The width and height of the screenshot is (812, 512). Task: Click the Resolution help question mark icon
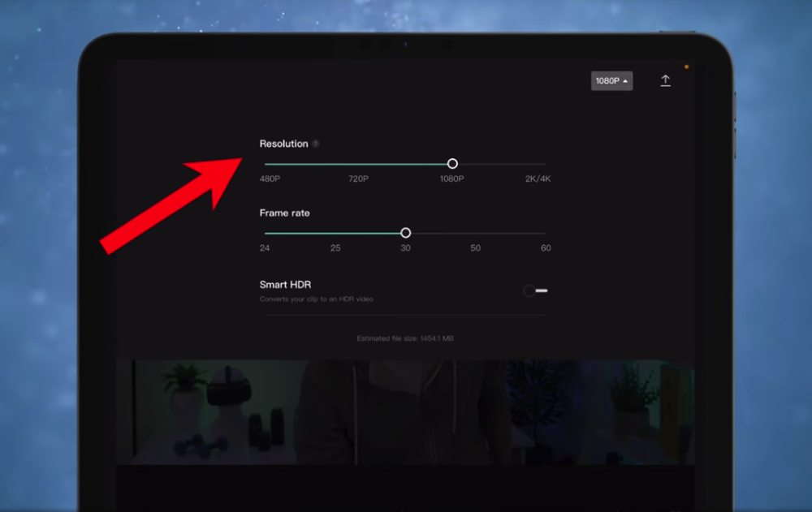point(315,144)
